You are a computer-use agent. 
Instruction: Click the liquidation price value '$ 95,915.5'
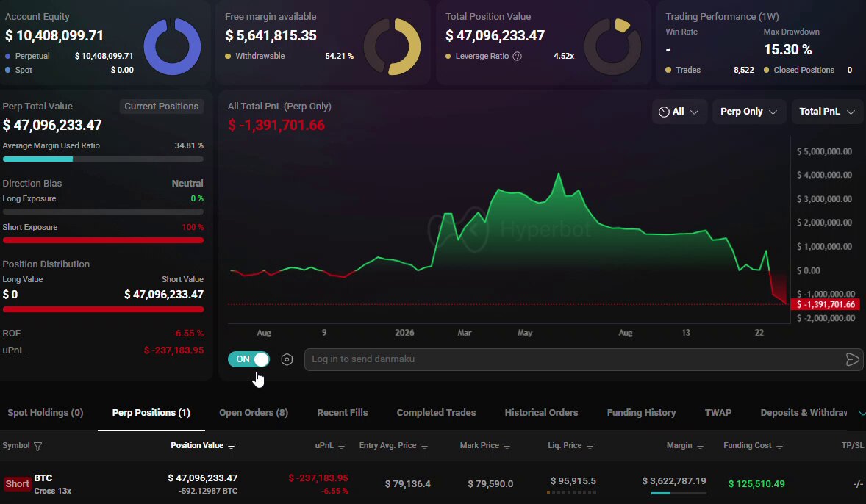click(573, 481)
